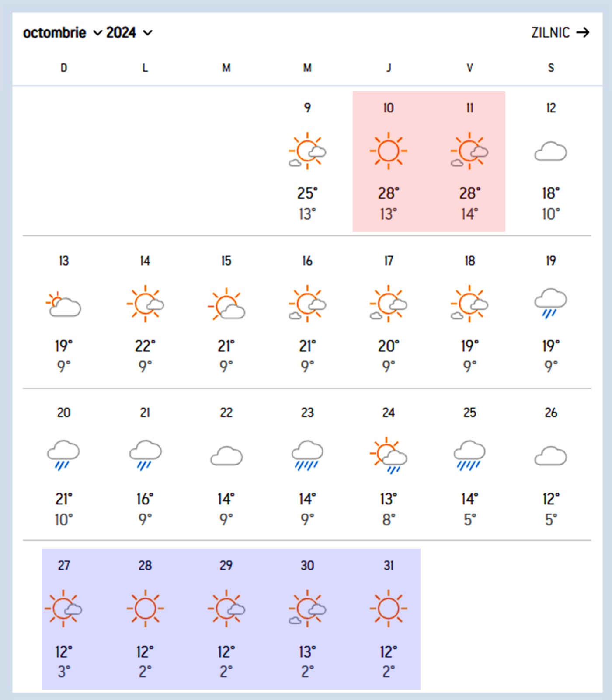Click the sunny icon for October 10

coord(388,151)
